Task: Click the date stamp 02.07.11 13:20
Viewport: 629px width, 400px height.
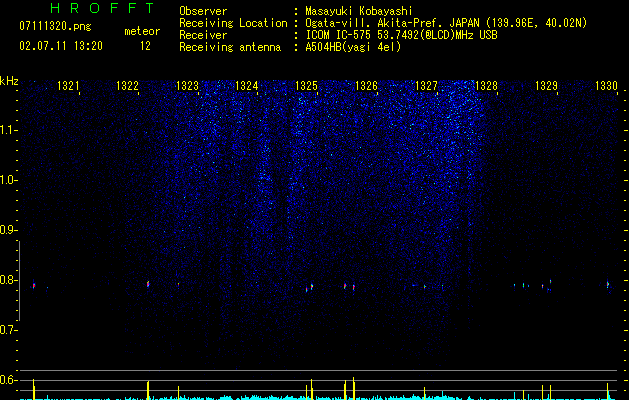Action: click(61, 46)
